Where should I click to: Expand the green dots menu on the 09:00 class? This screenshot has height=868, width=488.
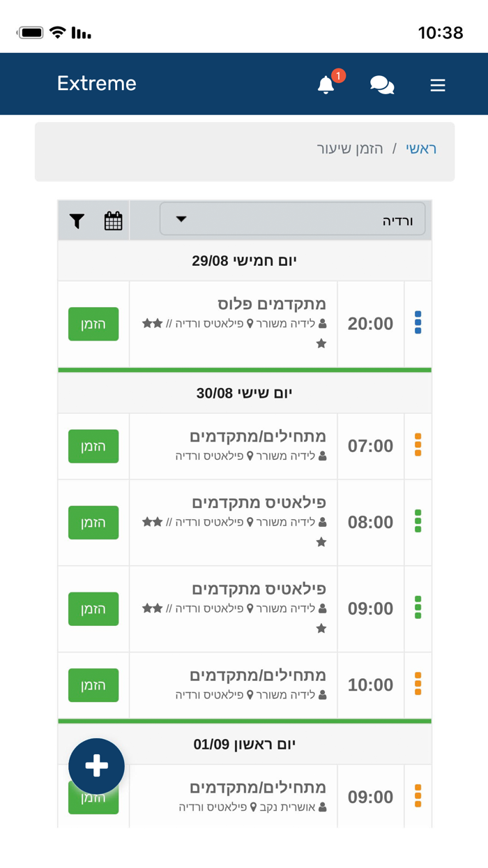pos(418,608)
